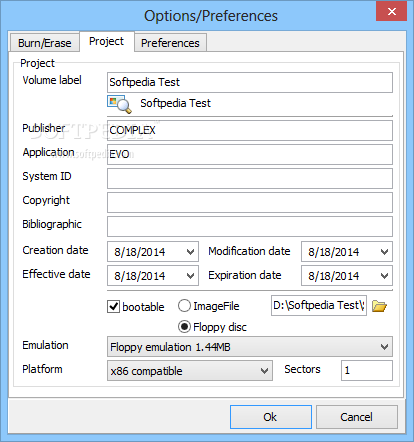Click the Modification date label

(x=249, y=251)
